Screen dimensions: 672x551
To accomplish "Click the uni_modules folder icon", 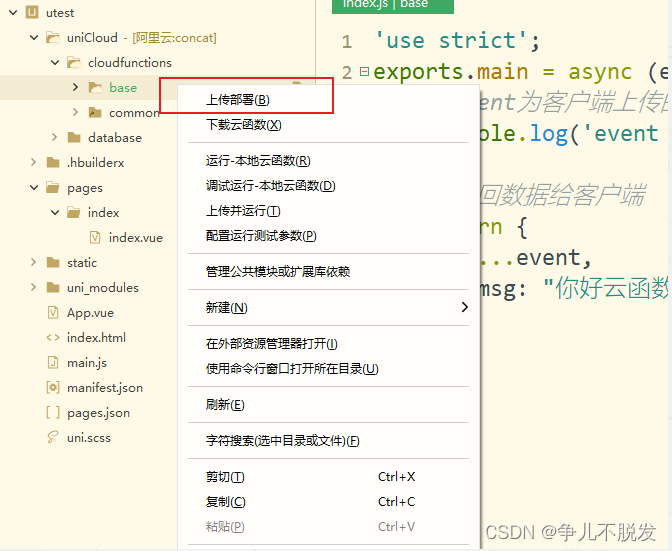I will click(53, 287).
